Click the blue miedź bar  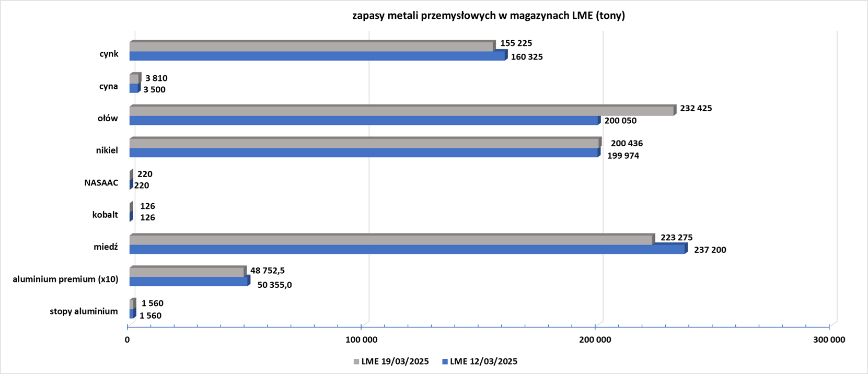(407, 250)
